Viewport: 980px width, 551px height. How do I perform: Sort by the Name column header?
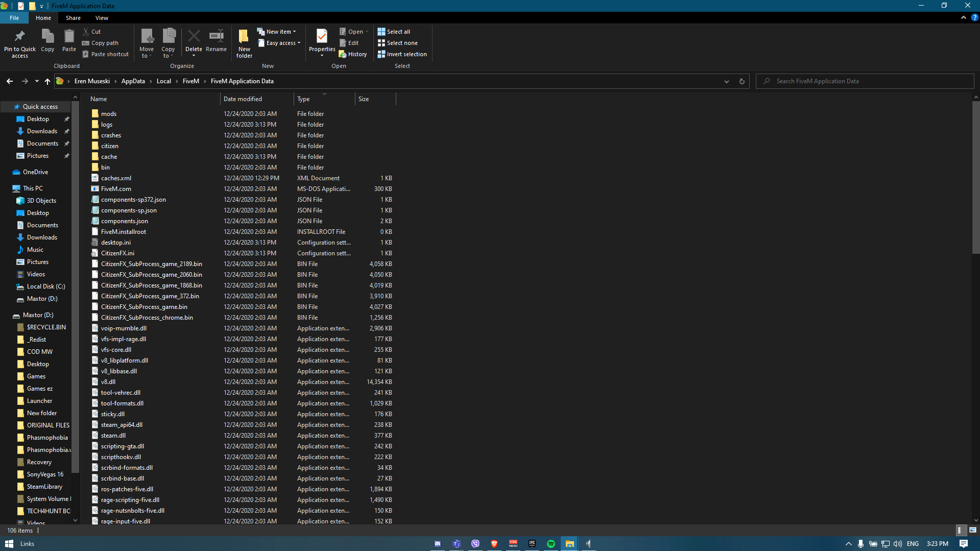coord(153,99)
